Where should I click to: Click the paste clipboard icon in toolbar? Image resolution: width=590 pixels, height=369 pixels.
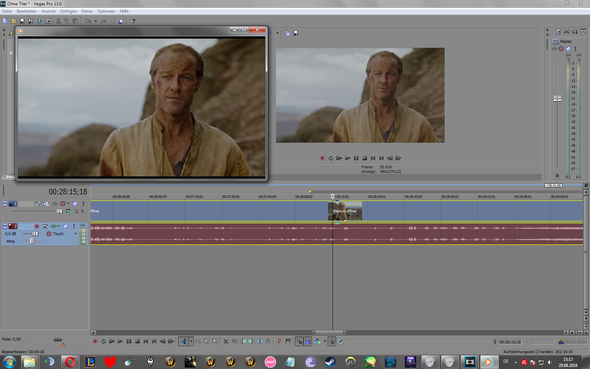pos(75,21)
